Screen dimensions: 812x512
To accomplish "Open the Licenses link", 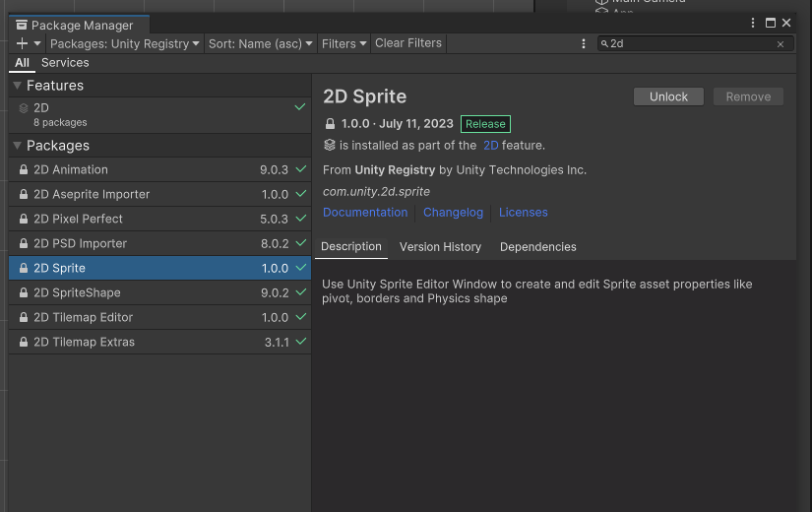I will tap(523, 213).
